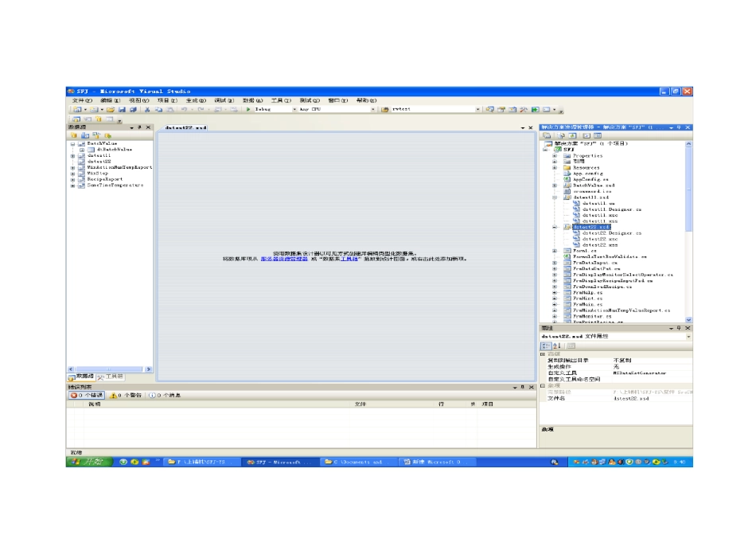Screen dimensions: 756x535
Task: Click the Find in Files icon beside rvtest
Action: pos(385,110)
